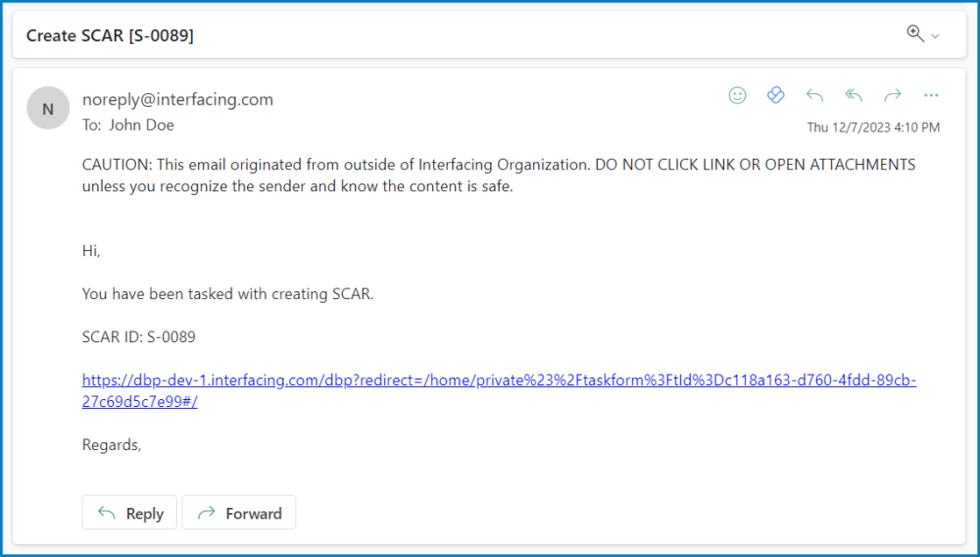Click the reply arrow icon in header
The height and width of the screenshot is (557, 980).
coord(814,95)
